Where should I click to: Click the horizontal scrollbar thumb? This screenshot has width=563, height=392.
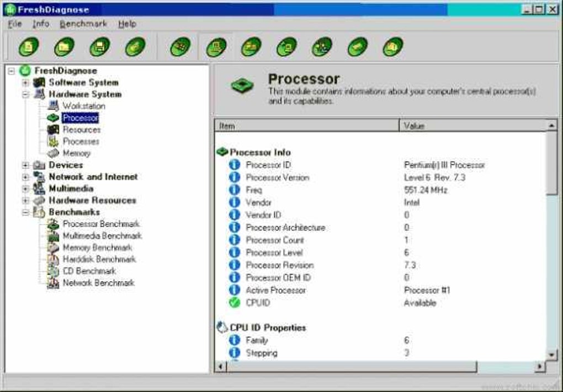pyautogui.click(x=352, y=367)
